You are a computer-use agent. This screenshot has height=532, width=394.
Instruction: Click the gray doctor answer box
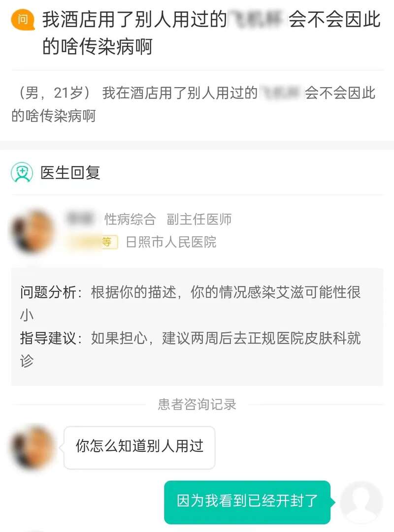click(197, 326)
